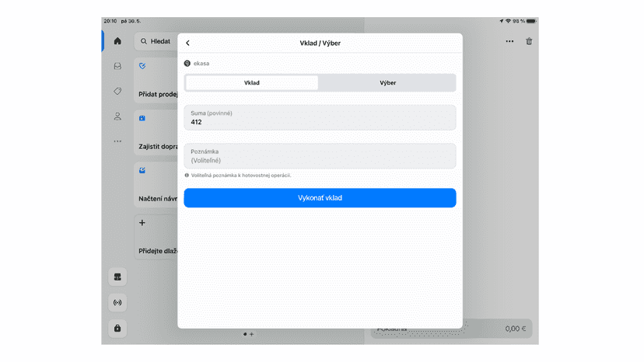Click the ekasa label with coin icon
Viewport: 644px width, 362px height.
coord(197,63)
